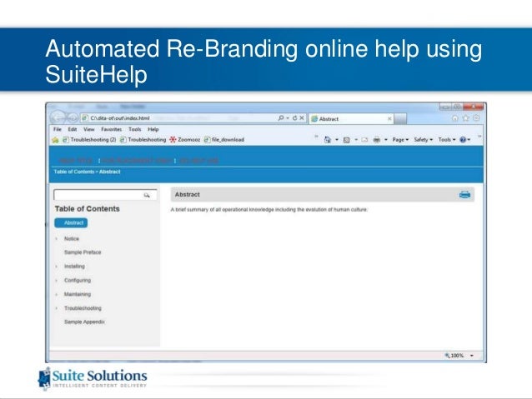The image size is (532, 399).
Task: Open the Notice topic label
Action: (71, 239)
